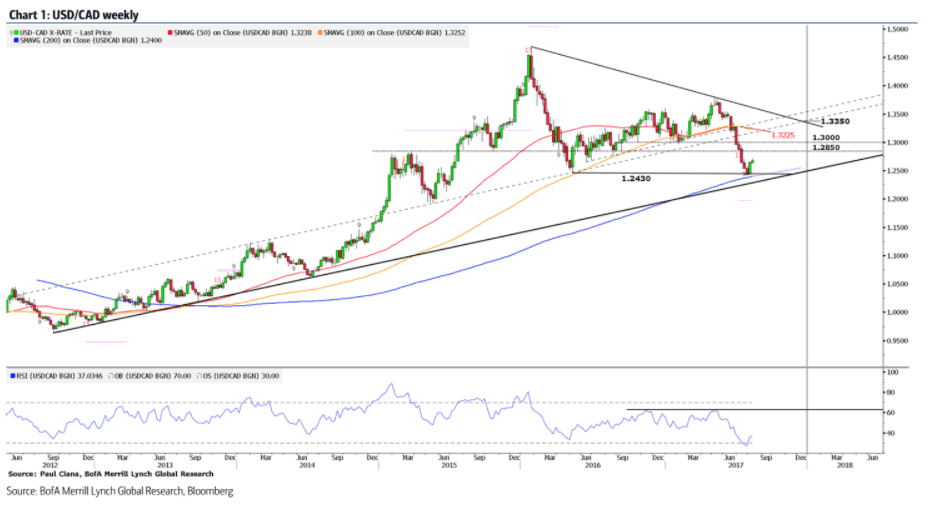Viewport: 928px width, 519px height.
Task: Click the USD-CAD X-RATE Last Price legend text
Action: (x=62, y=33)
